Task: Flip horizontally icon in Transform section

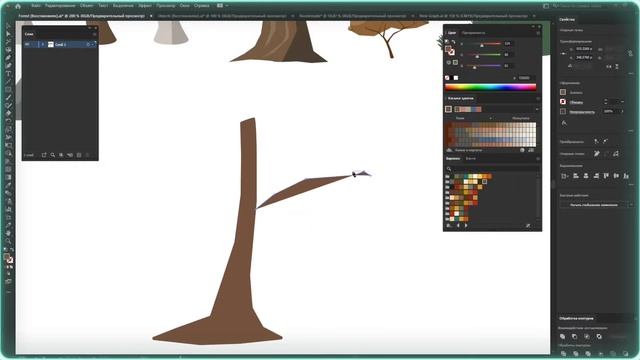Action: 609,67
